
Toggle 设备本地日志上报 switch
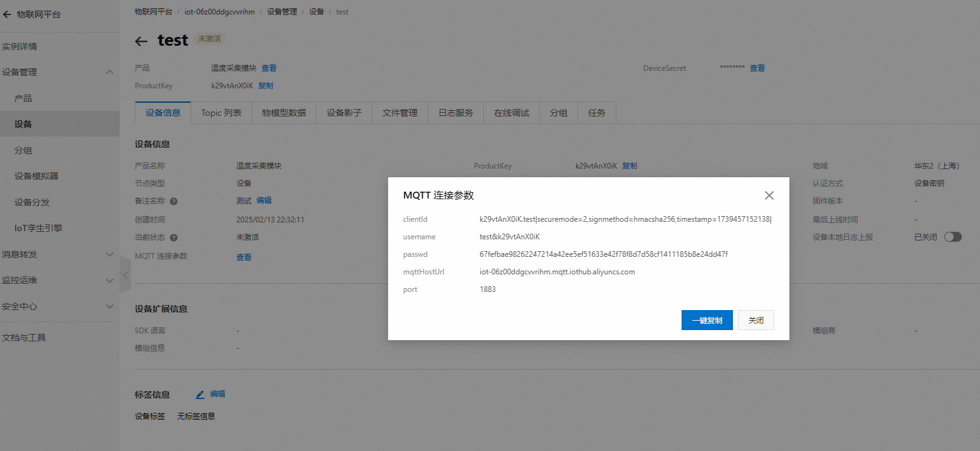[x=952, y=237]
